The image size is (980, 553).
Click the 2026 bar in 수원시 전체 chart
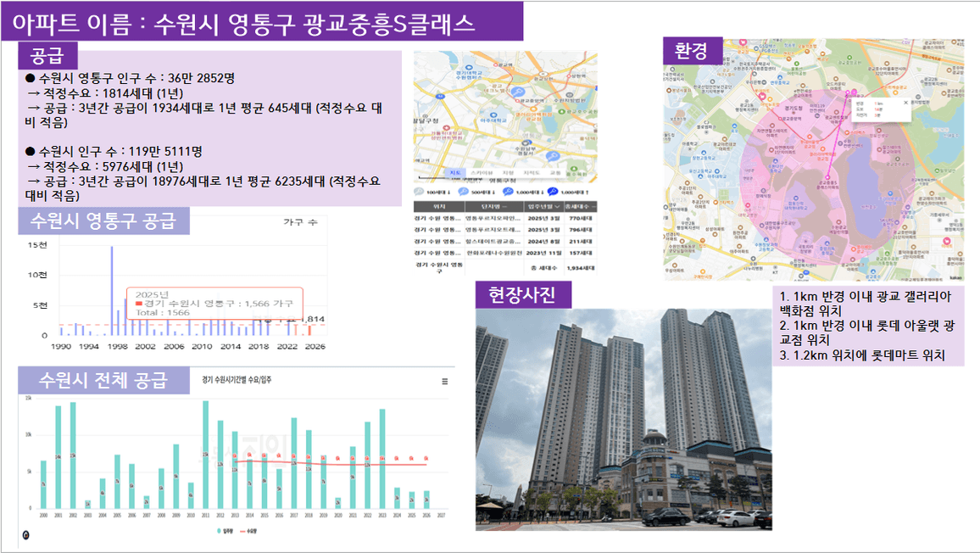click(x=426, y=500)
